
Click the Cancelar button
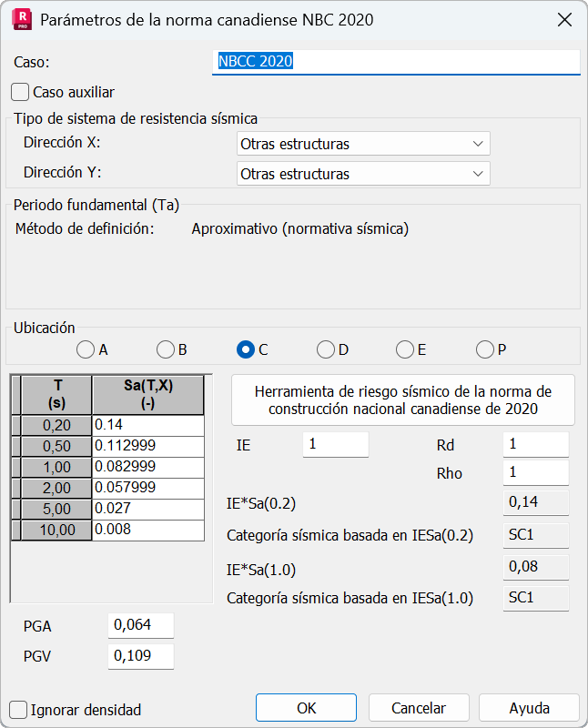419,708
